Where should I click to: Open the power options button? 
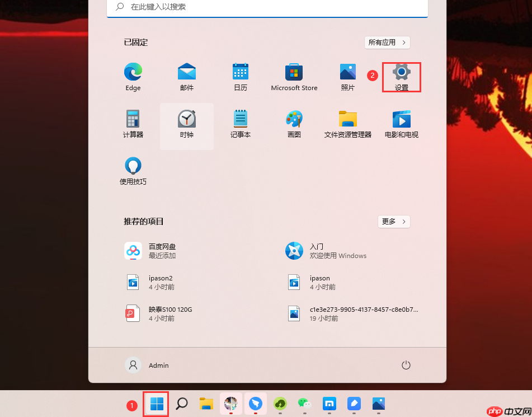406,365
